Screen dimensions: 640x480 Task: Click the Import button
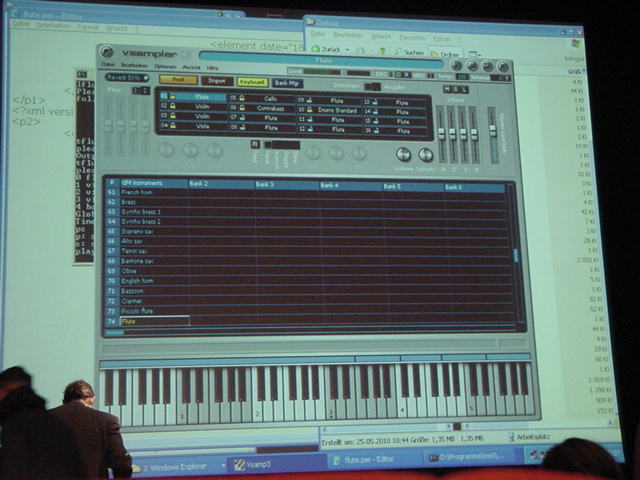217,81
